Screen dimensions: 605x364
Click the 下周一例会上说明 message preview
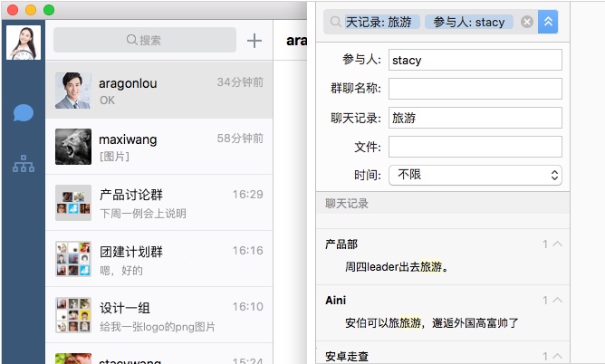(143, 213)
